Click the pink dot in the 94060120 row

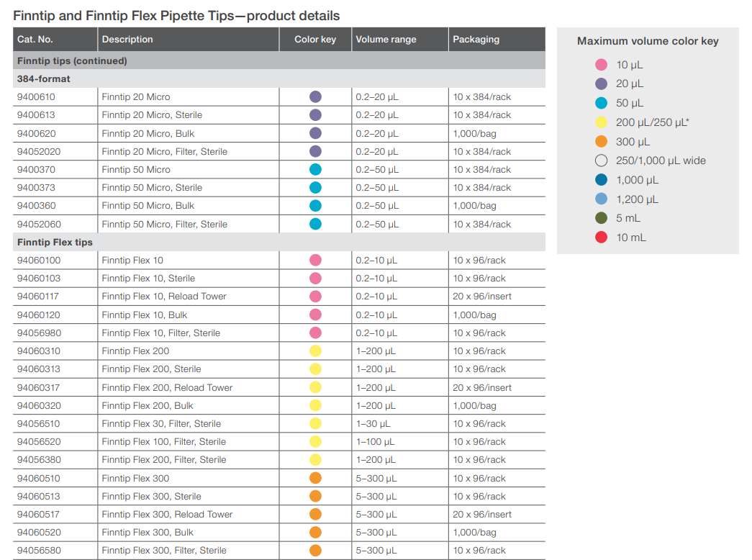[315, 315]
